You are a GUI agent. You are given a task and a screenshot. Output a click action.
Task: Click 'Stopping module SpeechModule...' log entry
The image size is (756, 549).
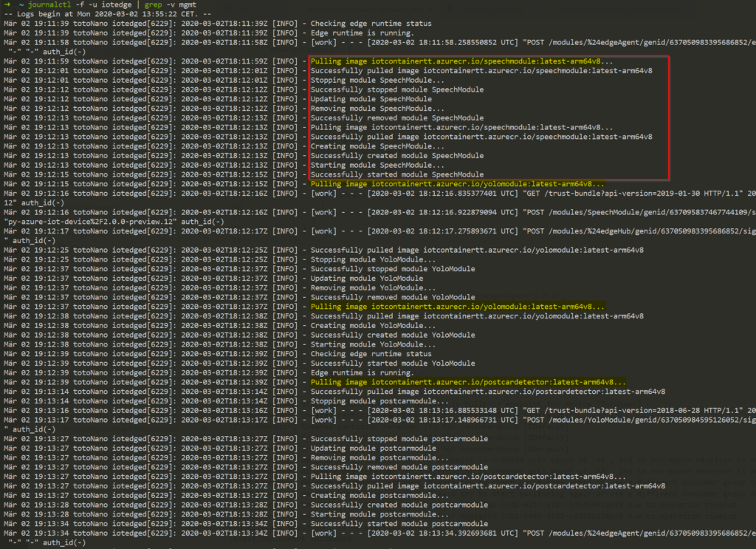click(377, 80)
